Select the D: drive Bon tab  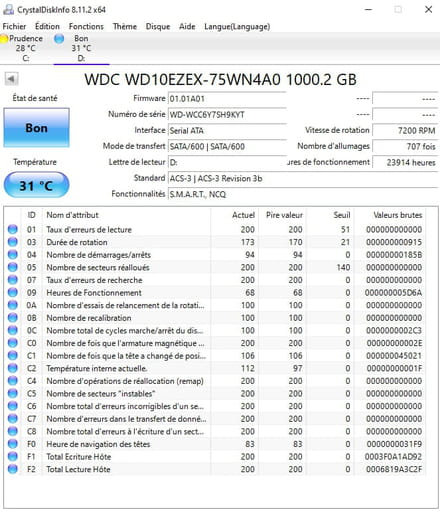coord(81,48)
